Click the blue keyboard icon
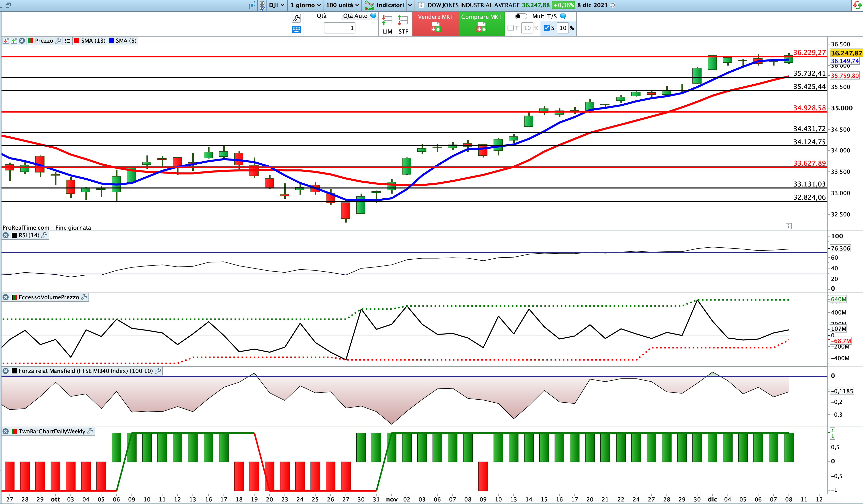Screen dimensions: 863x504 tap(296, 29)
